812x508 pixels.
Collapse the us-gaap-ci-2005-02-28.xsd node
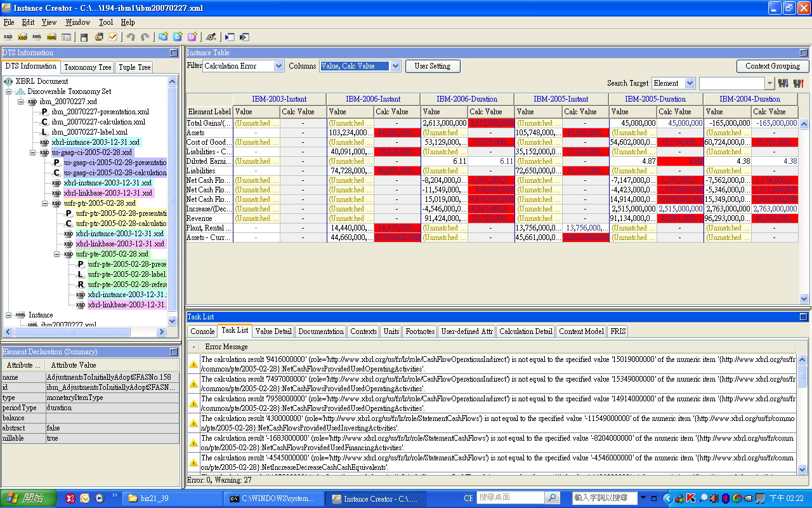[x=33, y=152]
